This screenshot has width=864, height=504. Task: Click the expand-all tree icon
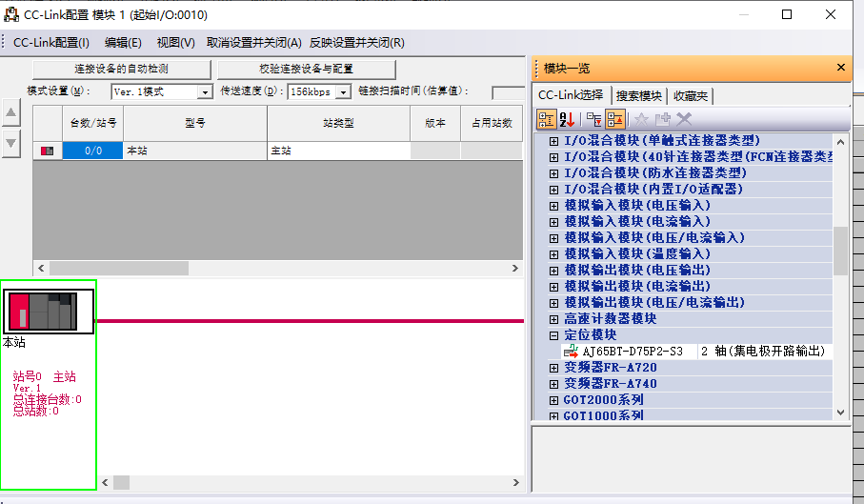tap(593, 119)
